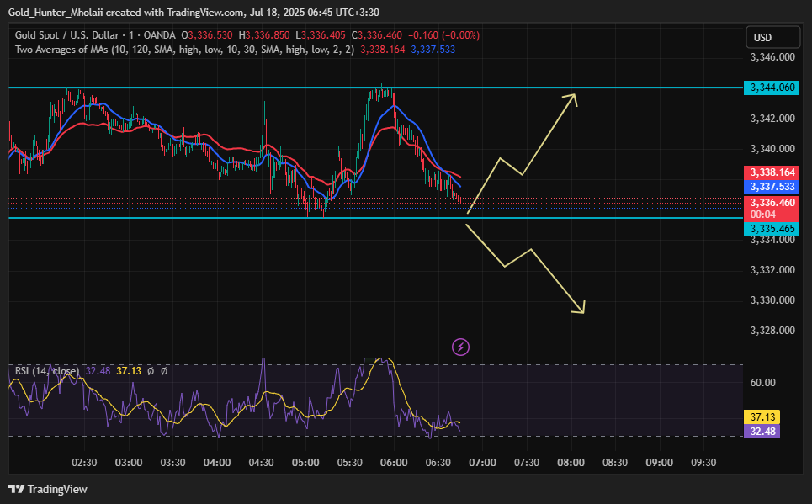Viewport: 812px width, 504px height.
Task: Click the -0.160 (-0.00%) change value
Action: 443,35
